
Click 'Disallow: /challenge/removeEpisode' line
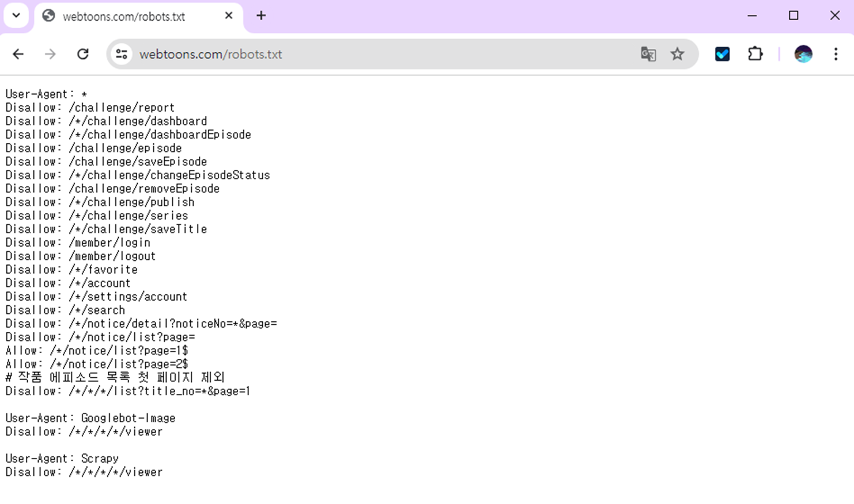[x=112, y=189]
